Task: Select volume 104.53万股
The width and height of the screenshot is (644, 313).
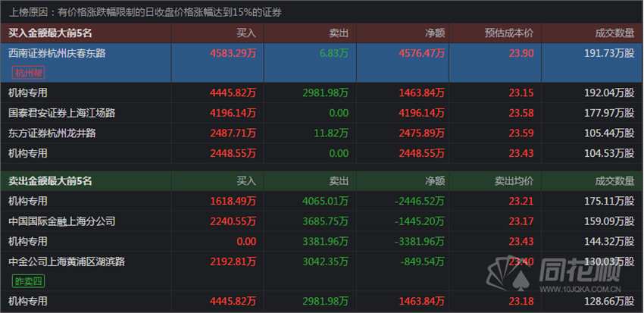Action: click(609, 153)
